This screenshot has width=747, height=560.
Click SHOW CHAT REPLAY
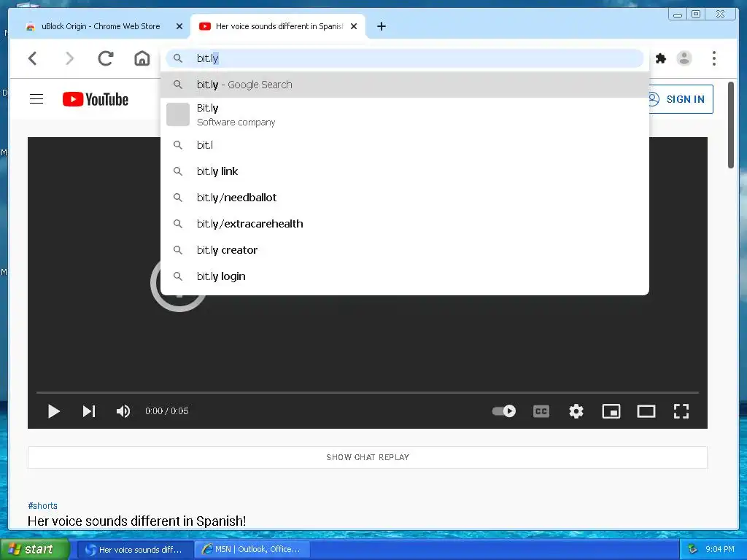click(368, 457)
